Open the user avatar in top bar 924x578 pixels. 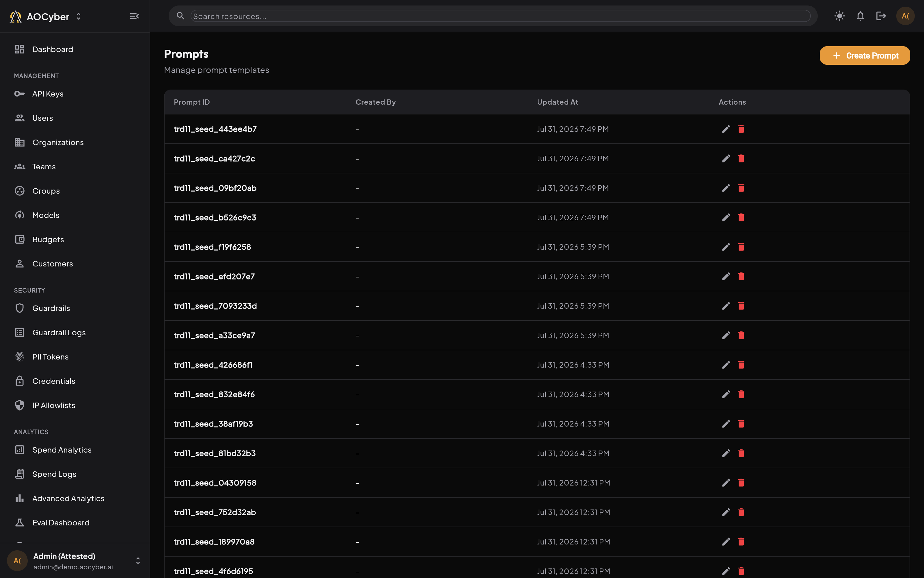tap(905, 16)
